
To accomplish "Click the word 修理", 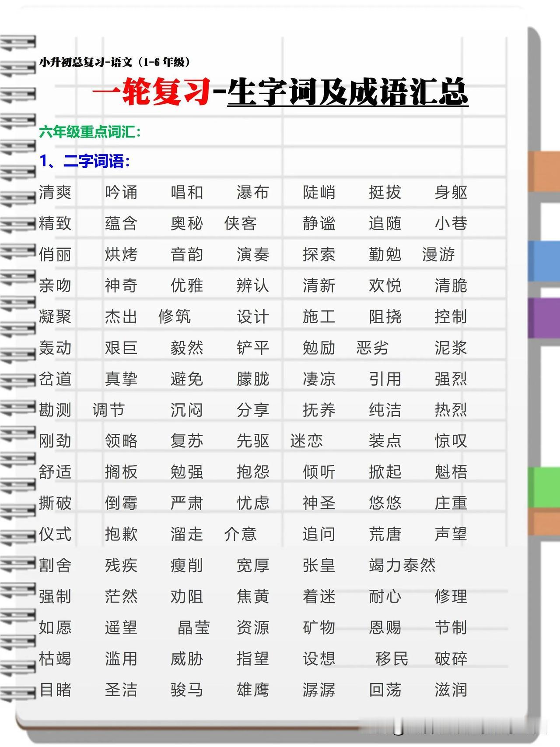I will pos(451,596).
